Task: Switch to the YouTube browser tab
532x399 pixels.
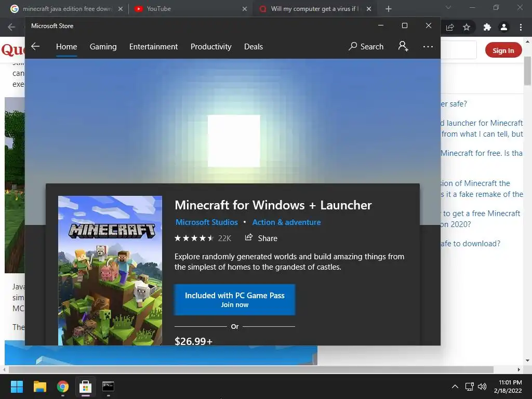Action: point(191,9)
